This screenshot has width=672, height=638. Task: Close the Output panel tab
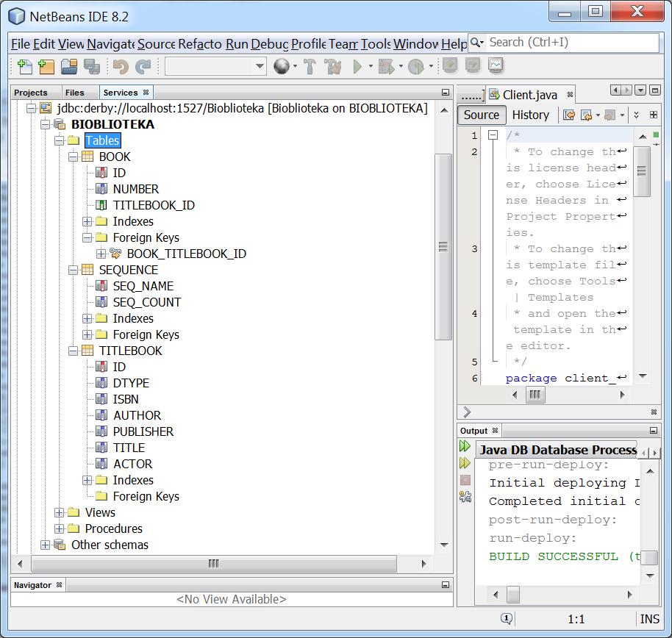point(495,430)
